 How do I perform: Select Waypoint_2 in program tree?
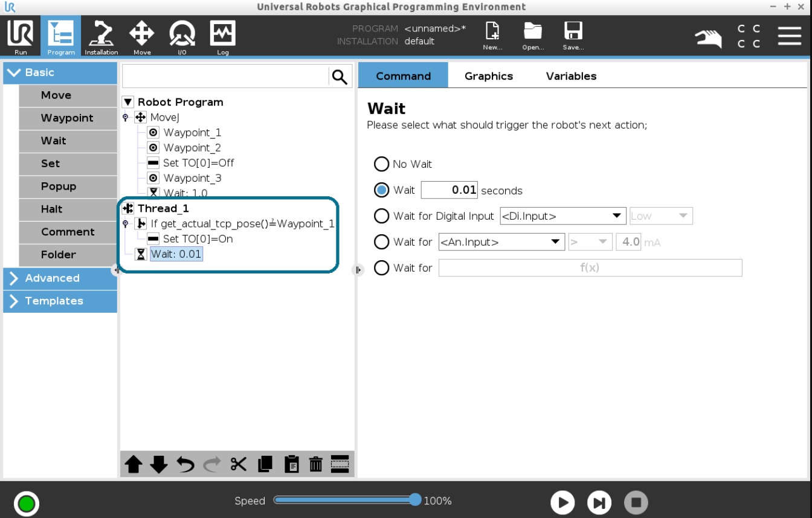(192, 148)
